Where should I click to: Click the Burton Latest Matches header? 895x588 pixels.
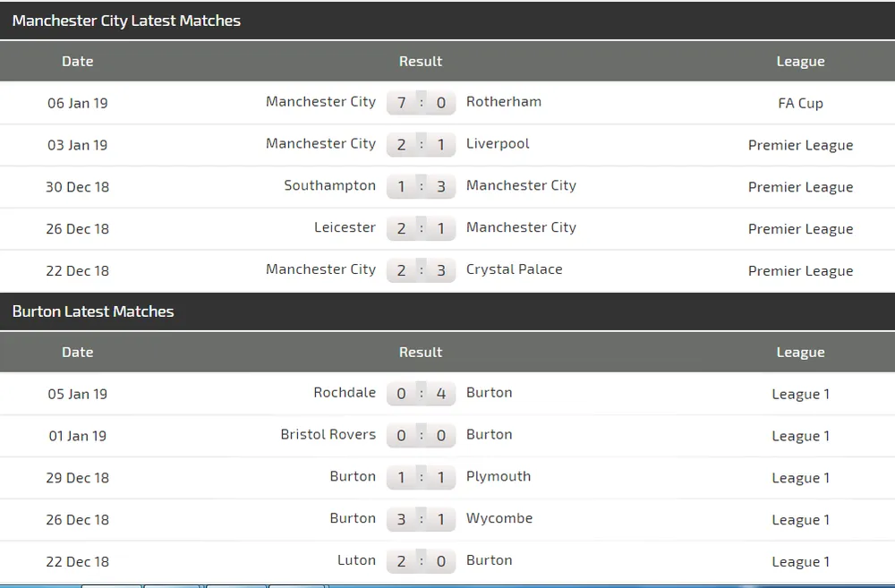click(93, 311)
